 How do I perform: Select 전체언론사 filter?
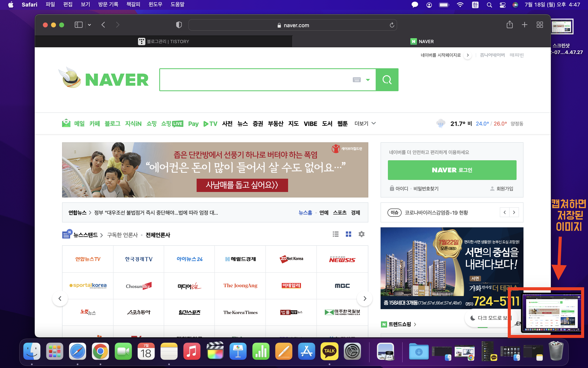158,235
